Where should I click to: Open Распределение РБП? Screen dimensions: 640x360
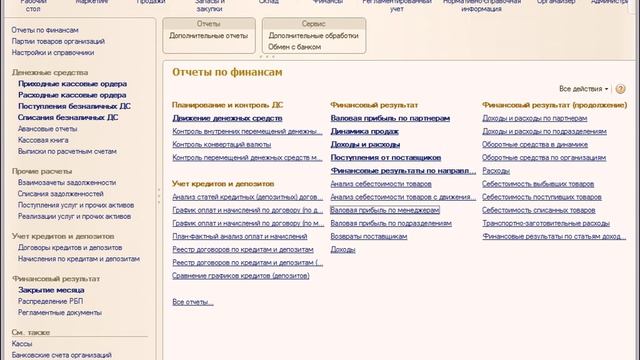pos(50,301)
